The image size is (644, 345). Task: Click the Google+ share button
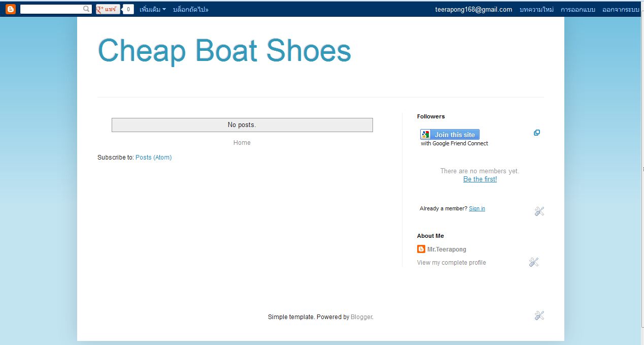[108, 9]
